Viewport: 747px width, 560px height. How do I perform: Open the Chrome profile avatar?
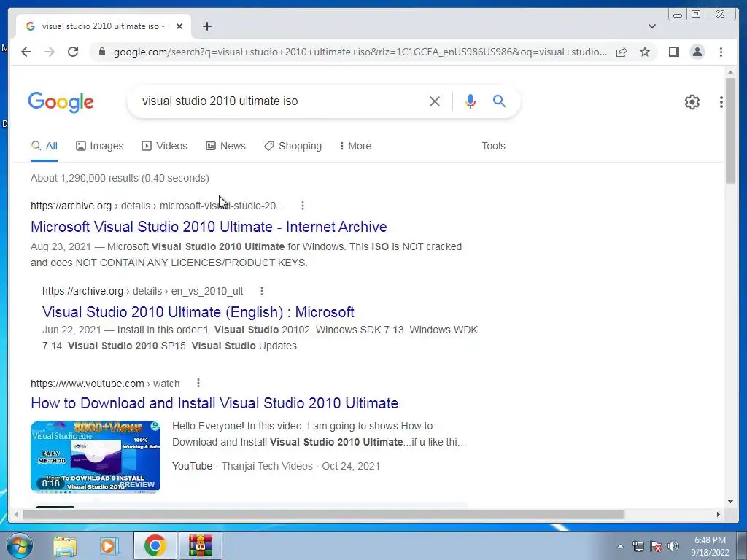697,52
